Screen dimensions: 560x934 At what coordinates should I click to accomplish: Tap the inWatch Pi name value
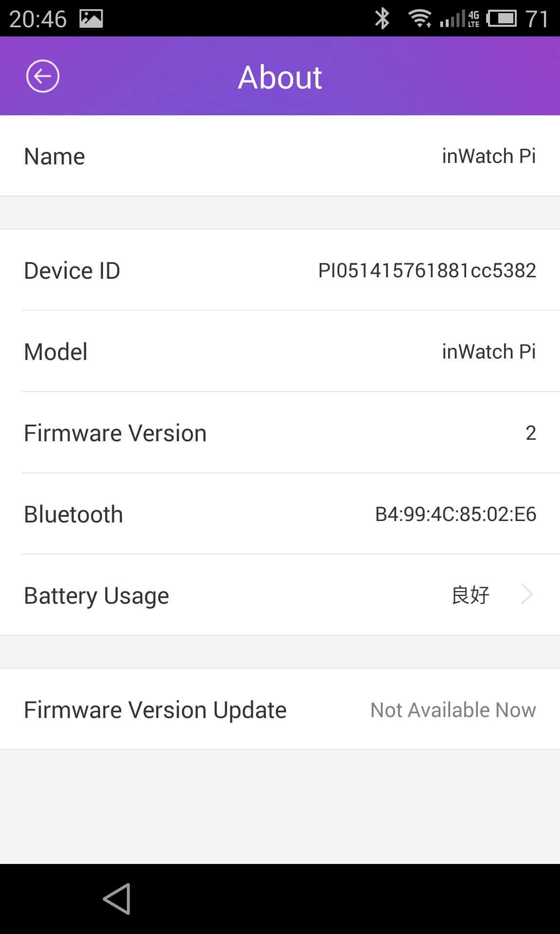[489, 156]
